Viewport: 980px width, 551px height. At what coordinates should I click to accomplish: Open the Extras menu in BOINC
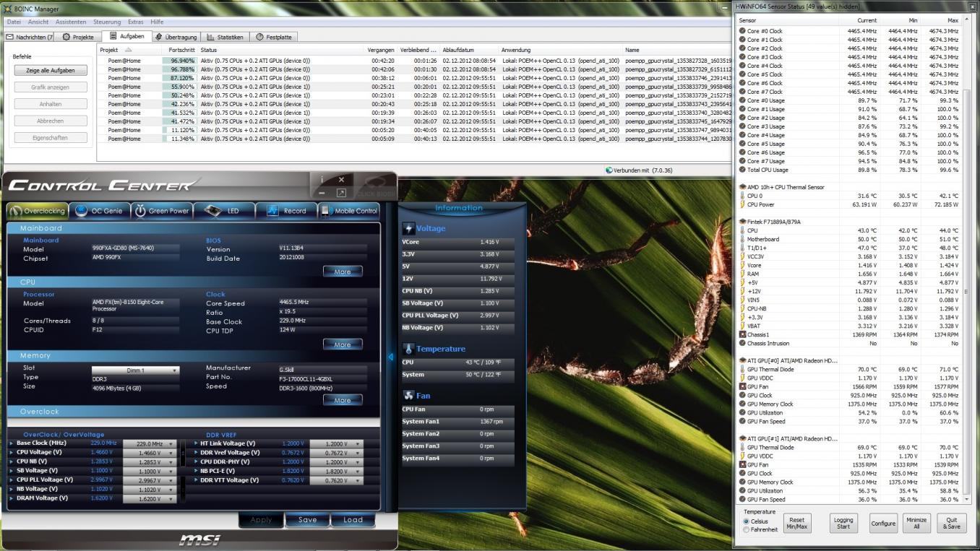136,22
